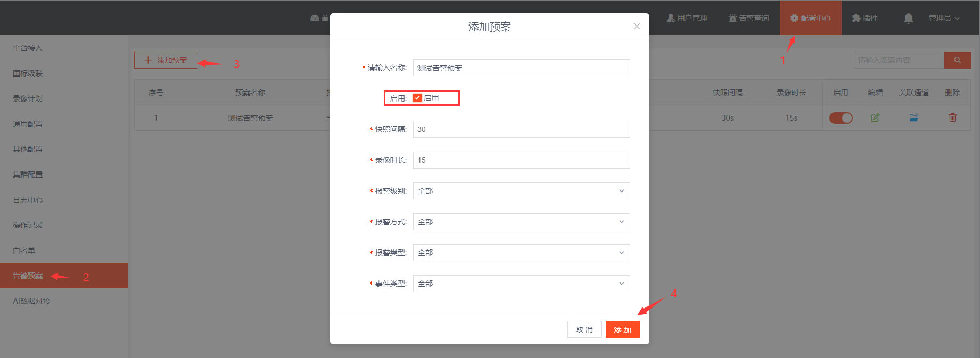Click the 关联通道 icon in row 1
Image resolution: width=980 pixels, height=358 pixels.
point(914,118)
